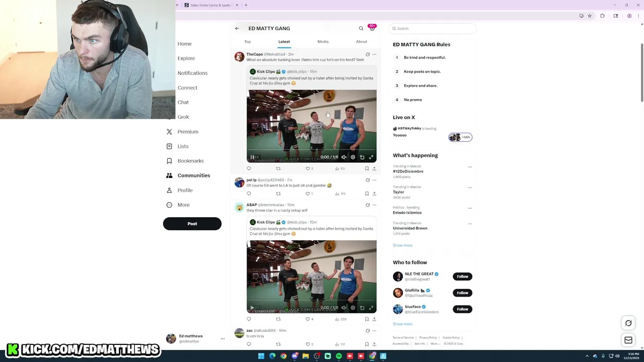Enter fullscreen on first video
644x362 pixels.
(x=371, y=157)
